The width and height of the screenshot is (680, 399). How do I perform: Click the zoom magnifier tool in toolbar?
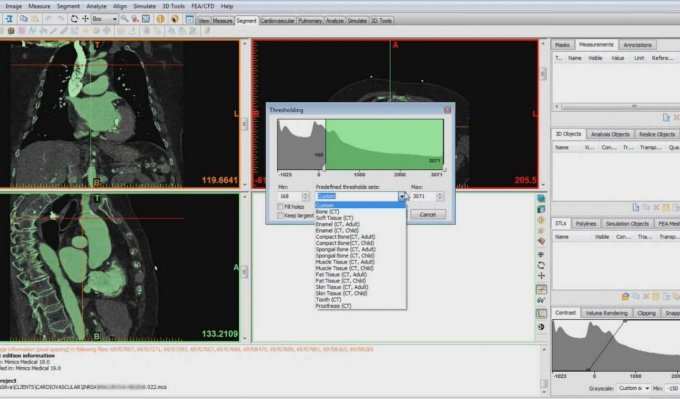tap(124, 19)
